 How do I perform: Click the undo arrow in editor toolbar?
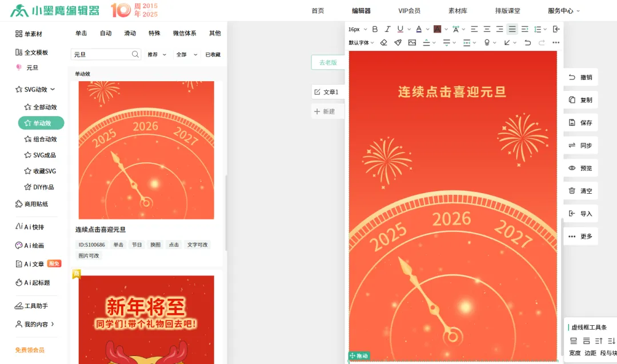pyautogui.click(x=528, y=42)
